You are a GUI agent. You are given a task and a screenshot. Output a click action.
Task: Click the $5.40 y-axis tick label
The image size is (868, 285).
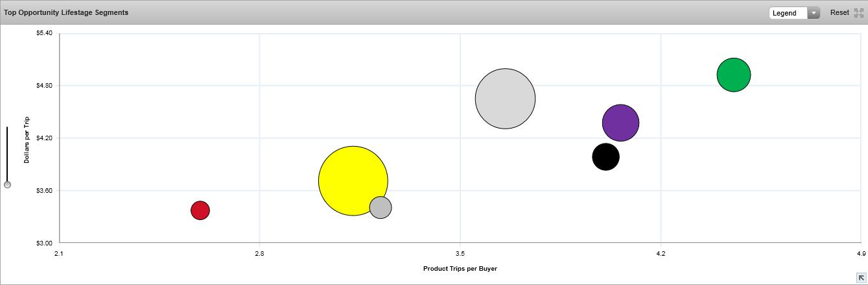click(x=44, y=32)
